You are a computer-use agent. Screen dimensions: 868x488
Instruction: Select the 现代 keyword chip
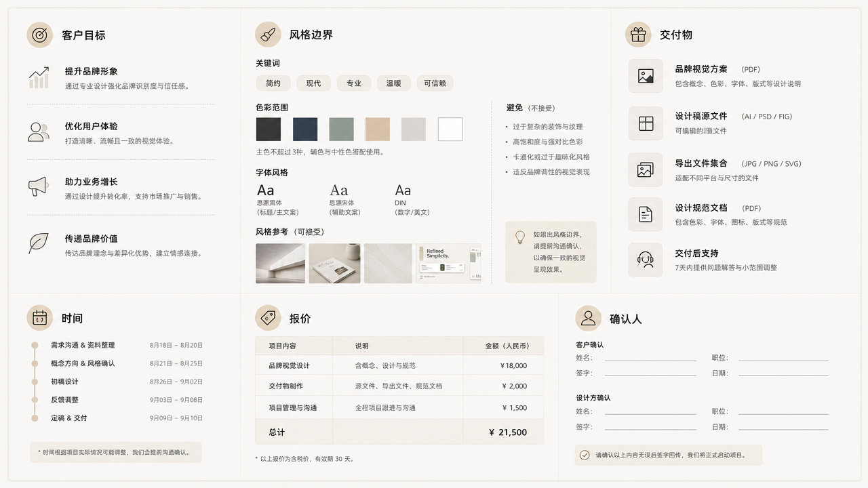pyautogui.click(x=313, y=83)
